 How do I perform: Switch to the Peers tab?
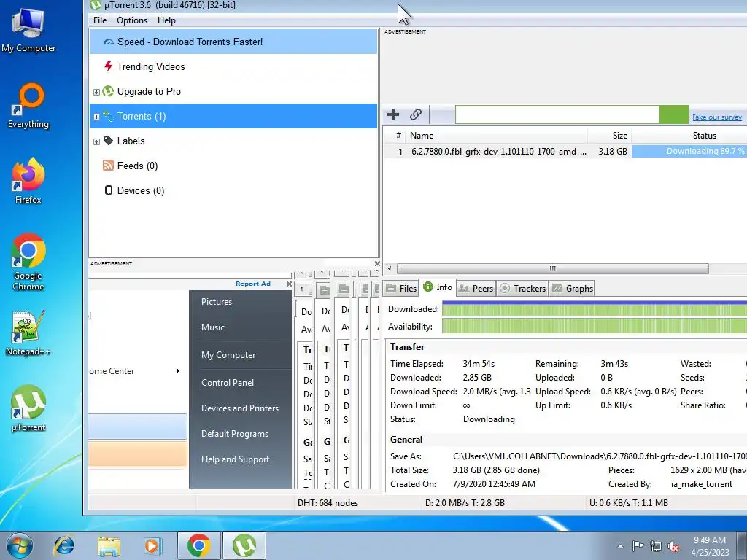pyautogui.click(x=476, y=288)
